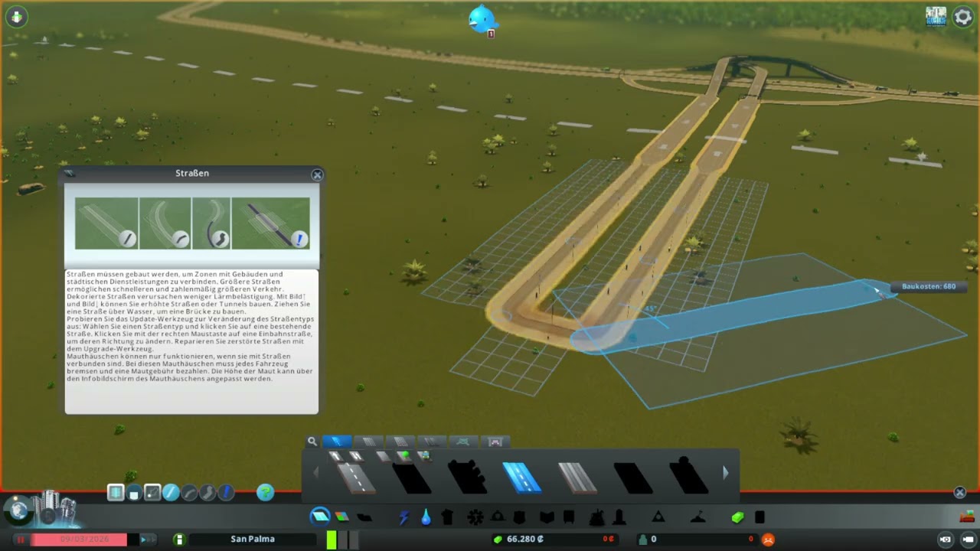Toggle the snapping road option button
The image size is (980, 551).
pos(152,493)
